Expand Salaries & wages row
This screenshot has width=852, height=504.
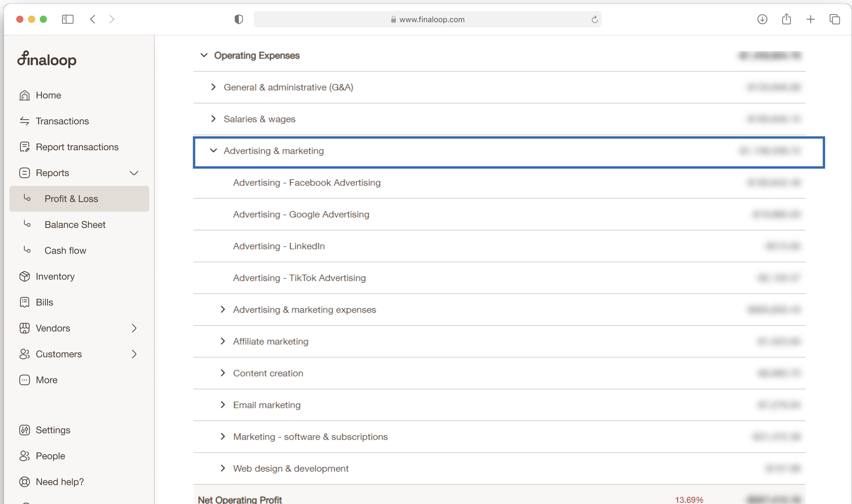pos(213,119)
